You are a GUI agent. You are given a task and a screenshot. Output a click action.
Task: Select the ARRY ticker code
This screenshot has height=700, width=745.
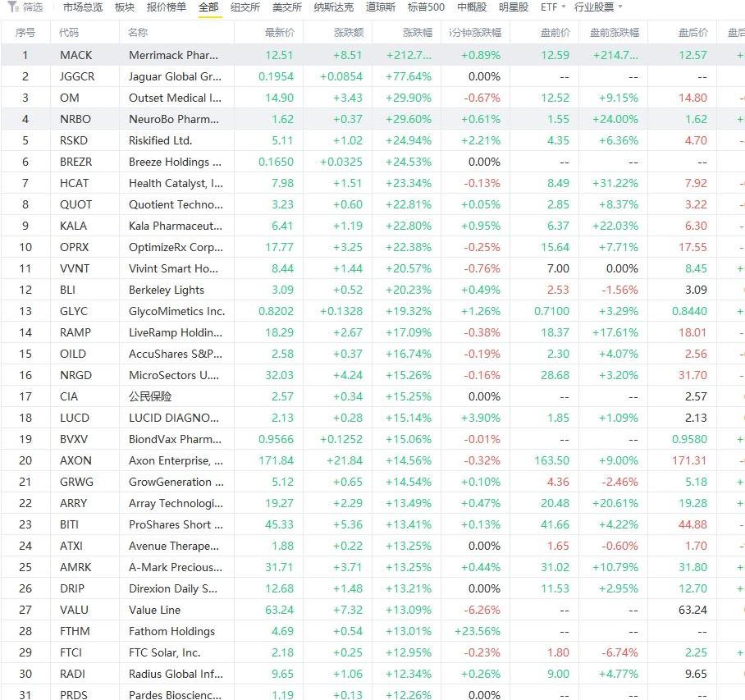[73, 503]
